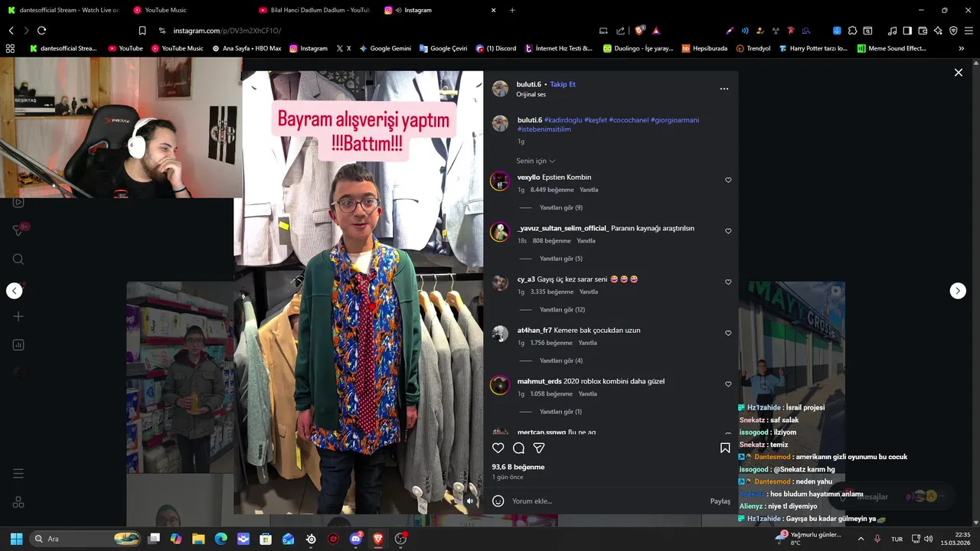Open the three-dot post options menu
This screenshot has width=980, height=551.
pyautogui.click(x=724, y=89)
